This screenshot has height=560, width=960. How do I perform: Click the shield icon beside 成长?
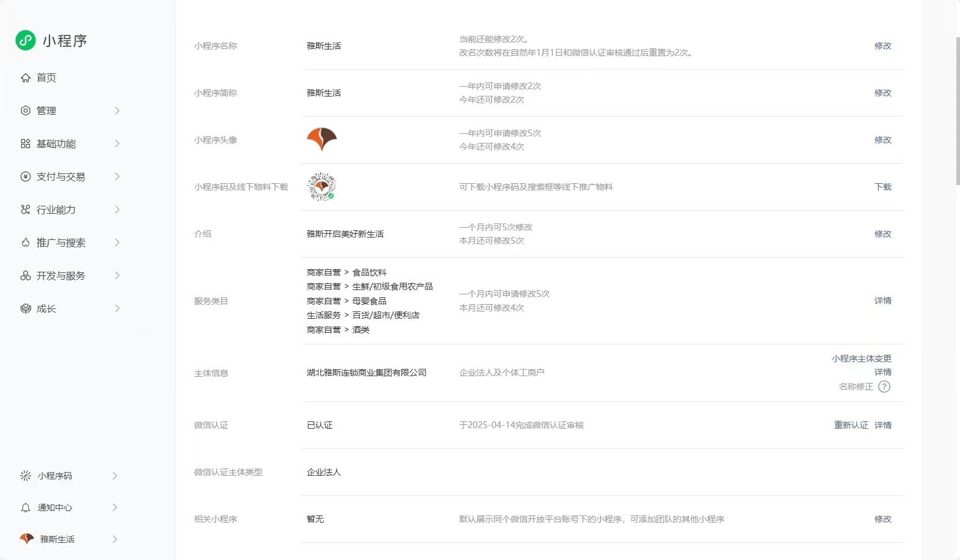[26, 308]
